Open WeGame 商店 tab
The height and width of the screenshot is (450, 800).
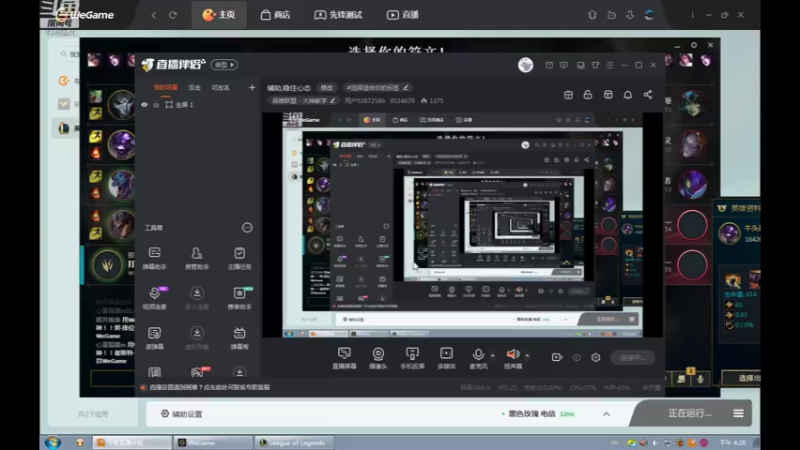[276, 15]
